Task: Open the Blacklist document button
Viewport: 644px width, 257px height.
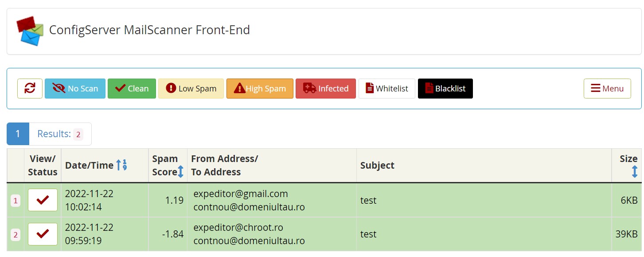Action: tap(445, 88)
